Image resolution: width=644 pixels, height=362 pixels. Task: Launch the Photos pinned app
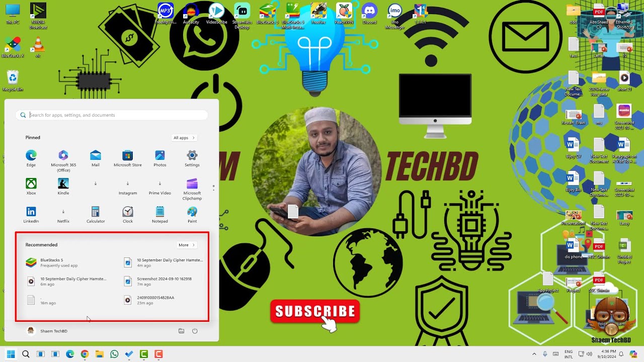tap(160, 158)
